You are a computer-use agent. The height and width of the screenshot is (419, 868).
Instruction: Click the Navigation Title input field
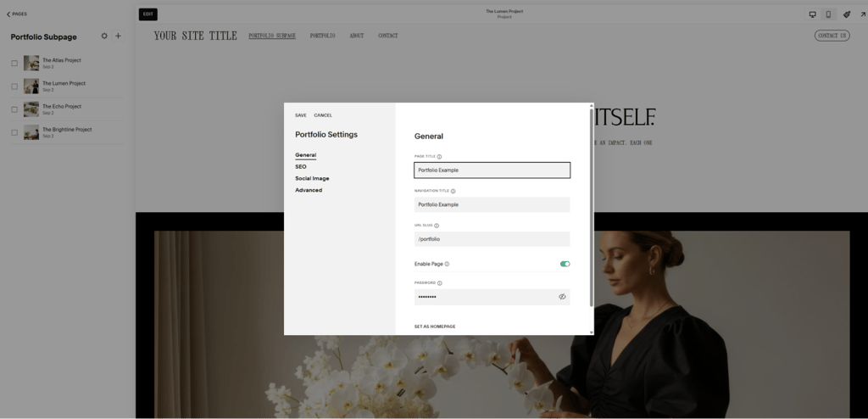492,204
